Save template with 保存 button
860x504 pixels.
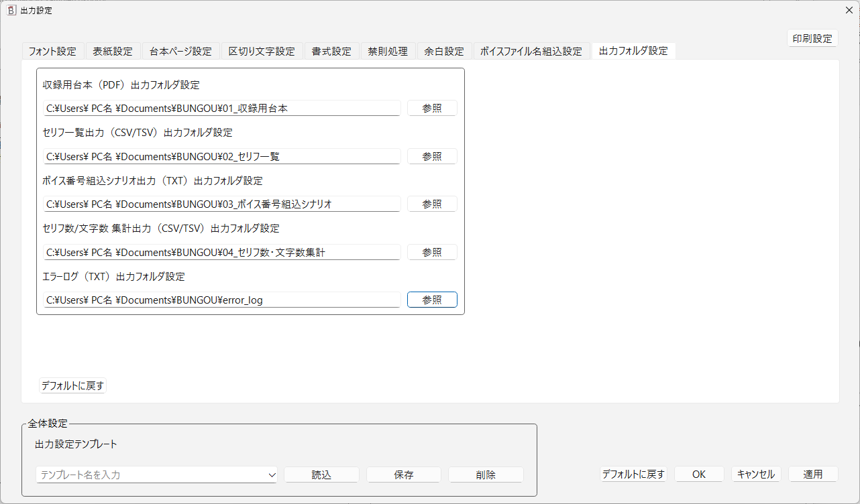403,475
